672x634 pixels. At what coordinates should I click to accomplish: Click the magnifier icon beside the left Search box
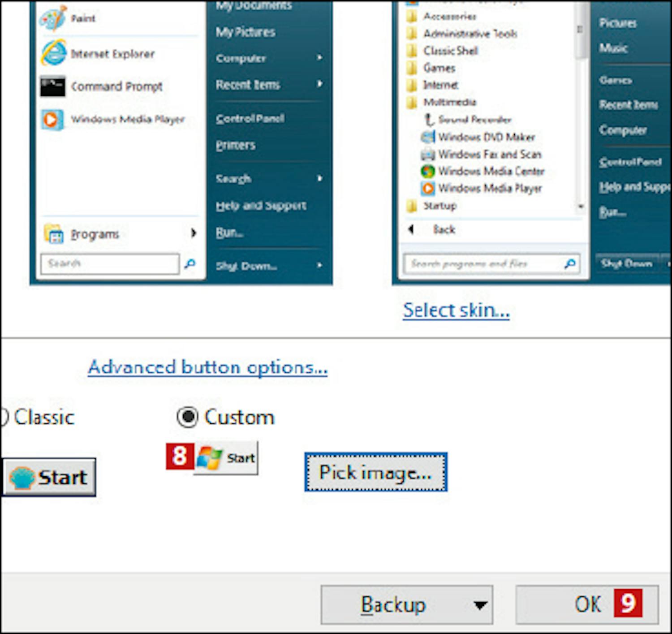point(190,264)
